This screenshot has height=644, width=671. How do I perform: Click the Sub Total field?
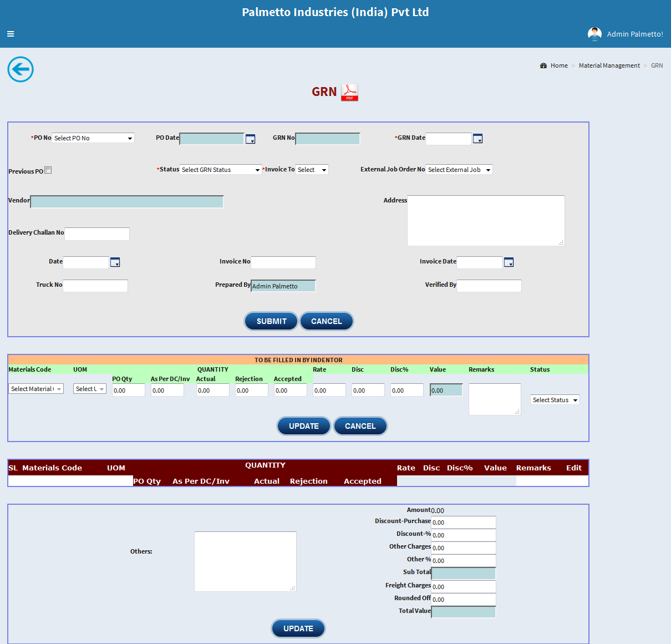click(464, 574)
